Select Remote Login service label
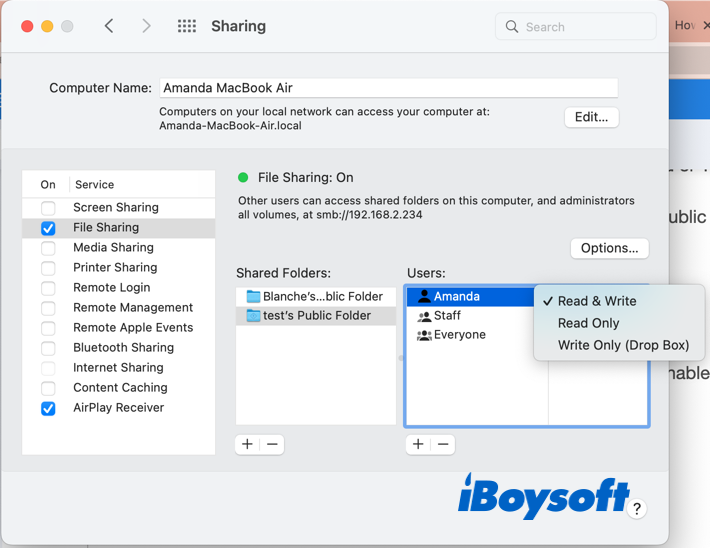 click(x=111, y=288)
